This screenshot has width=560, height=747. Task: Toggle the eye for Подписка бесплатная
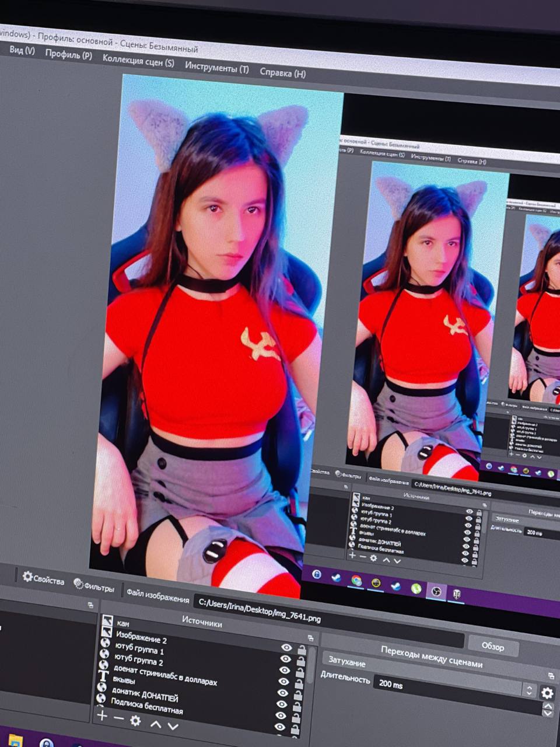pyautogui.click(x=281, y=727)
